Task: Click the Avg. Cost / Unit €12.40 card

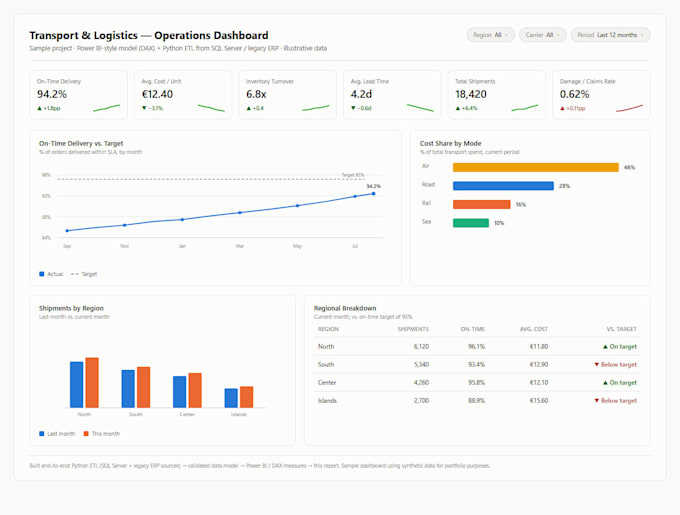Action: [183, 95]
